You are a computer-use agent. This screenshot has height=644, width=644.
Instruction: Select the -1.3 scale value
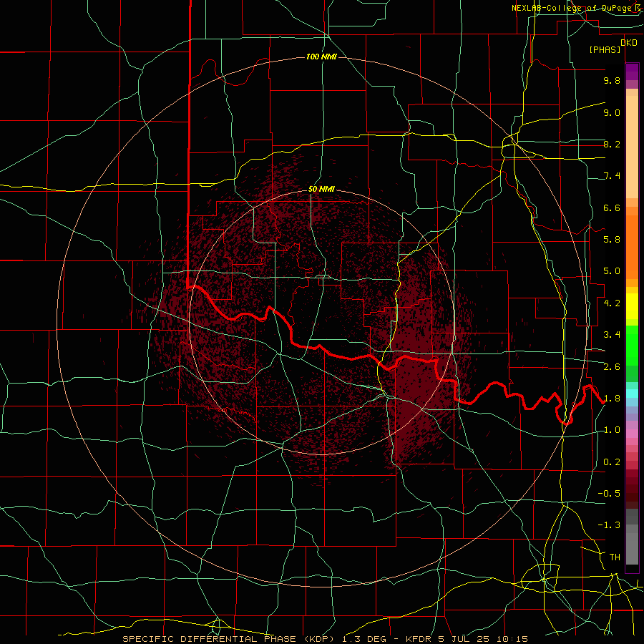click(609, 525)
